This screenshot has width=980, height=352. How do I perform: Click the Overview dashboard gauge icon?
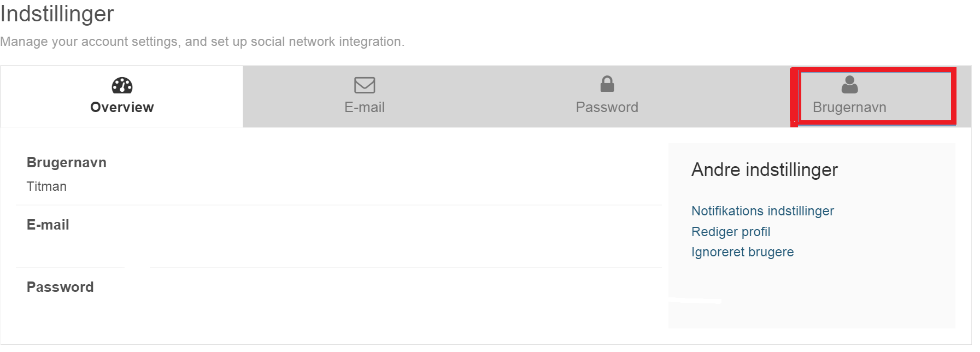coord(122,85)
